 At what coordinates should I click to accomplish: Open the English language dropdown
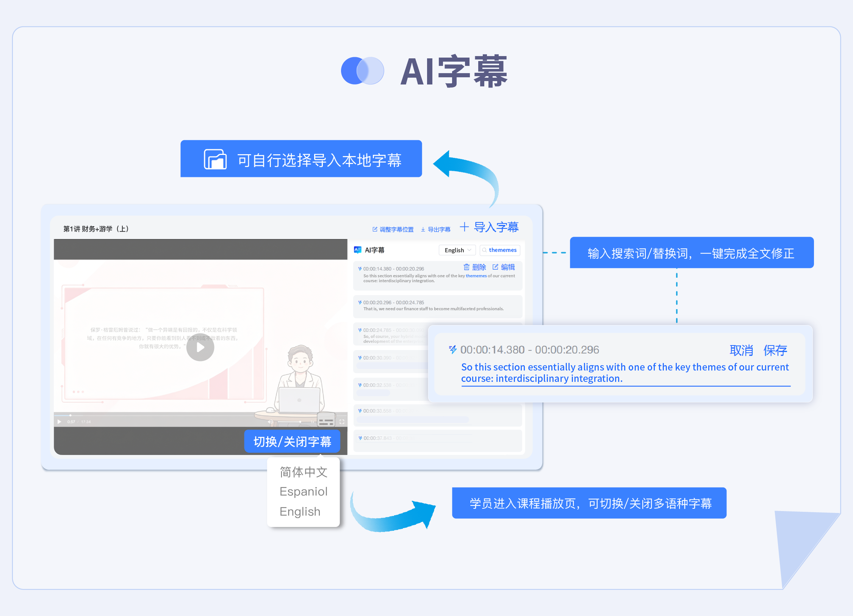pyautogui.click(x=457, y=250)
